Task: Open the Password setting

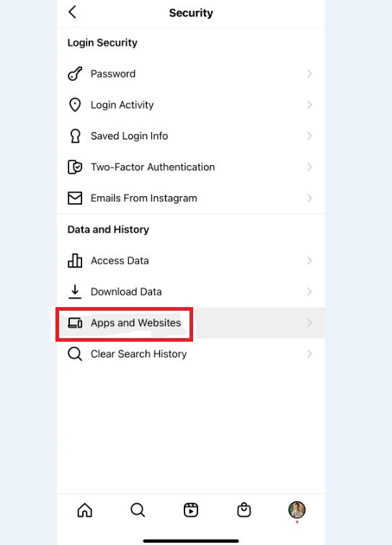Action: click(191, 74)
